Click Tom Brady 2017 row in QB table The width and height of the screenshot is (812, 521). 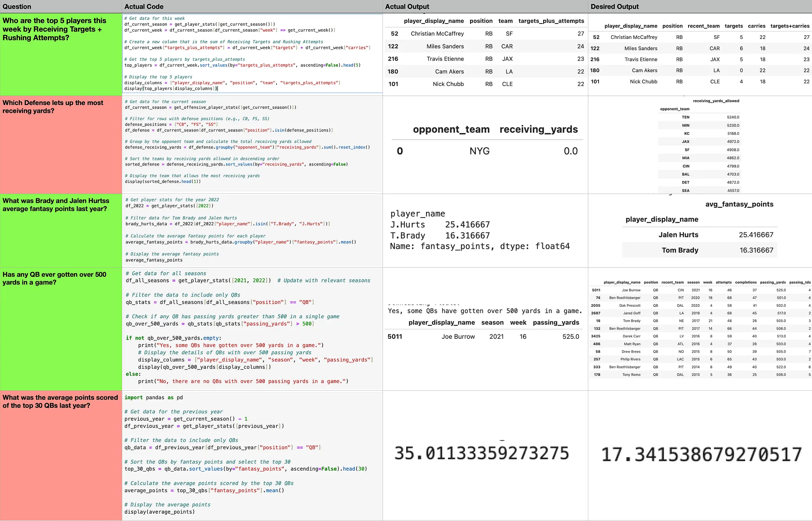[701, 321]
